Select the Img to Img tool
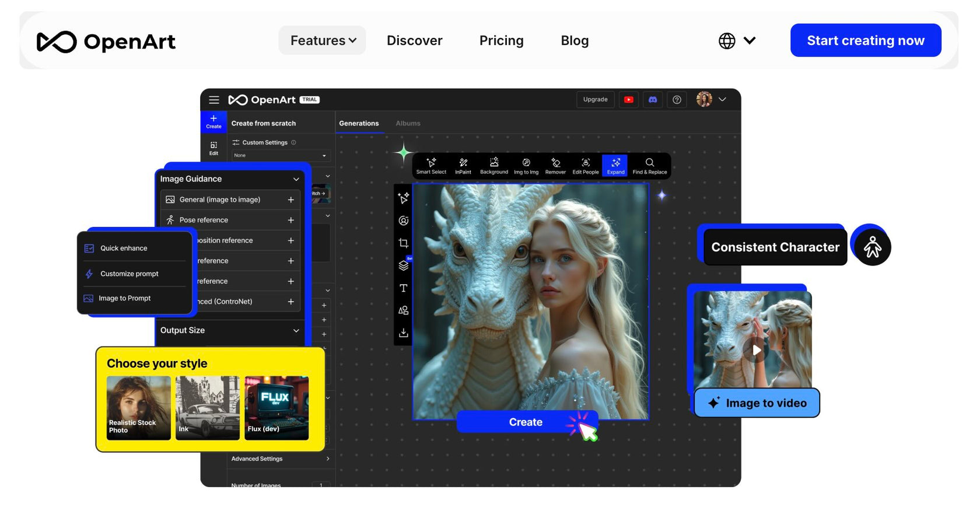Viewport: 980px width, 507px height. coord(526,166)
